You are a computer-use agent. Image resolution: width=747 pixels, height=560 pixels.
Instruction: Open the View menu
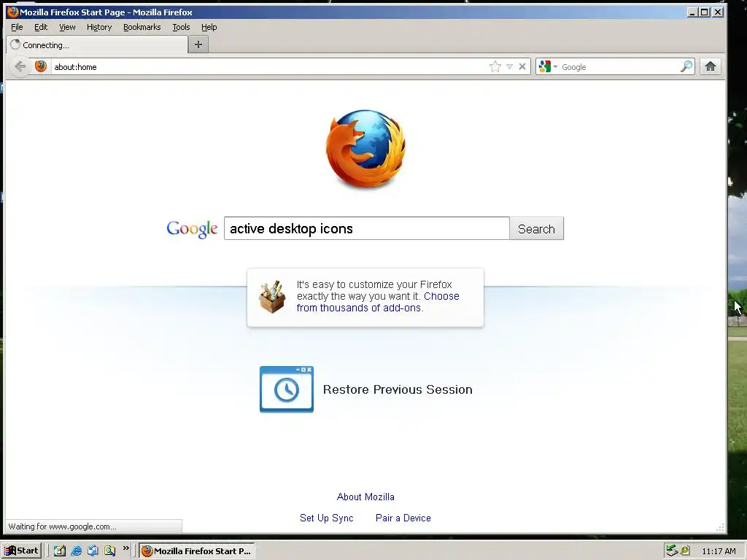point(67,27)
